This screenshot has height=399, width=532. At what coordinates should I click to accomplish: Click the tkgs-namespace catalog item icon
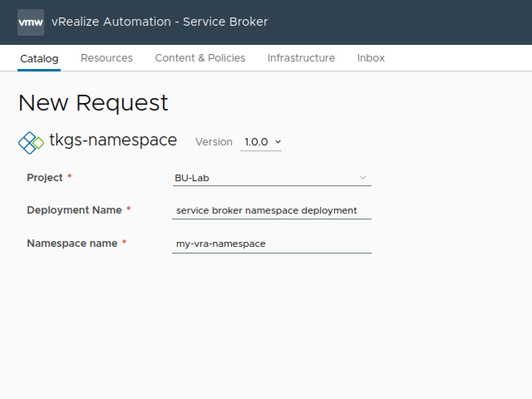click(x=31, y=143)
